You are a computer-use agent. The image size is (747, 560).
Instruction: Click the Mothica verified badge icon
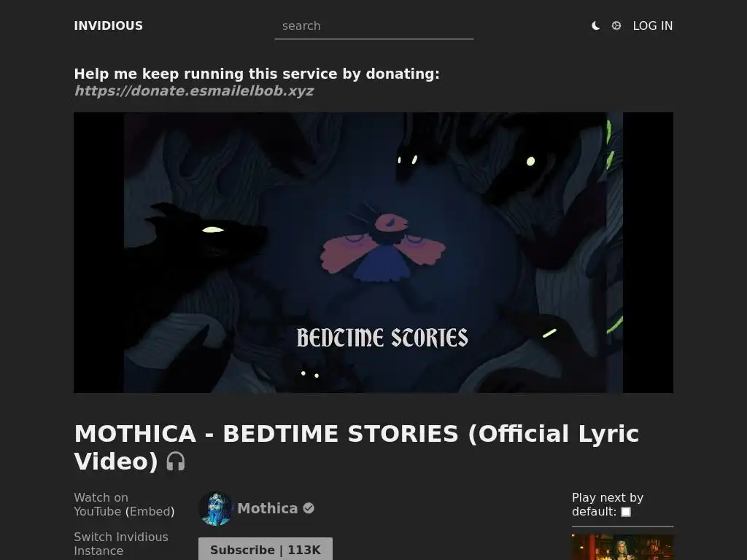[x=309, y=508]
